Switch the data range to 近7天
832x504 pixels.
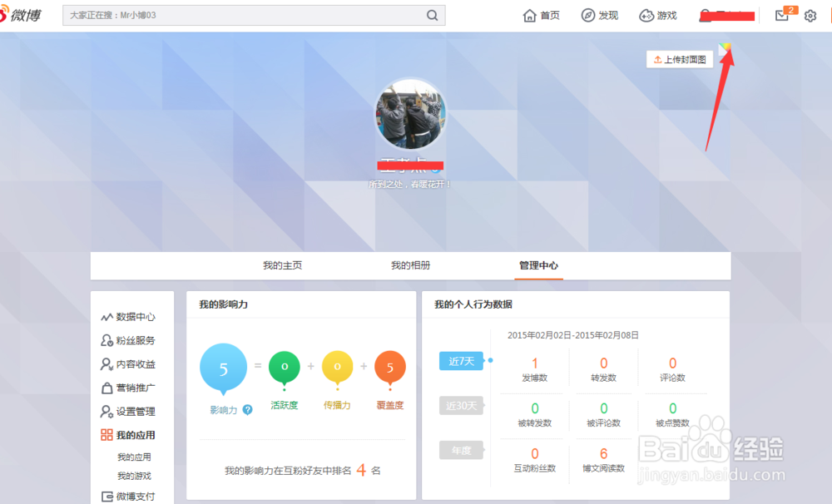pos(461,361)
